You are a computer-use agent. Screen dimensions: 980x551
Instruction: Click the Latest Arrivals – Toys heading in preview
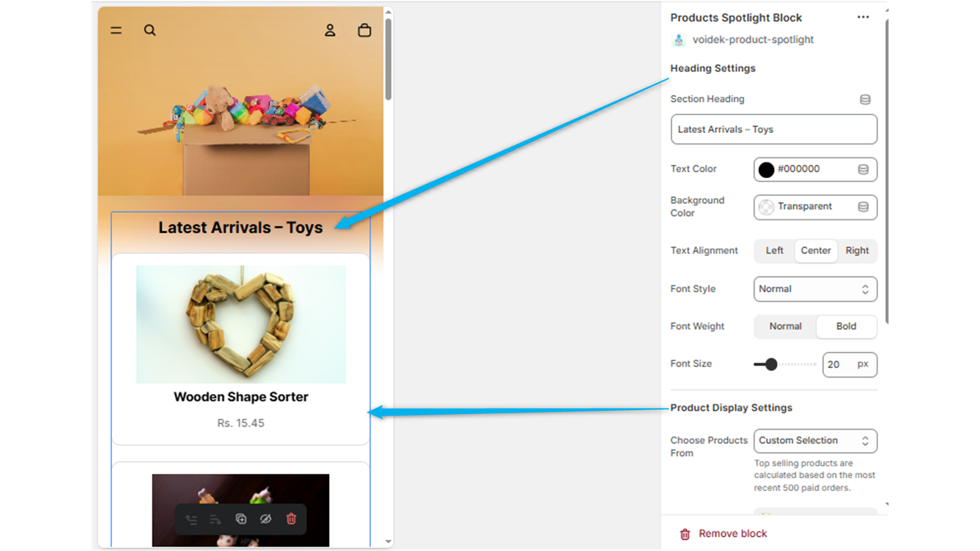[240, 228]
